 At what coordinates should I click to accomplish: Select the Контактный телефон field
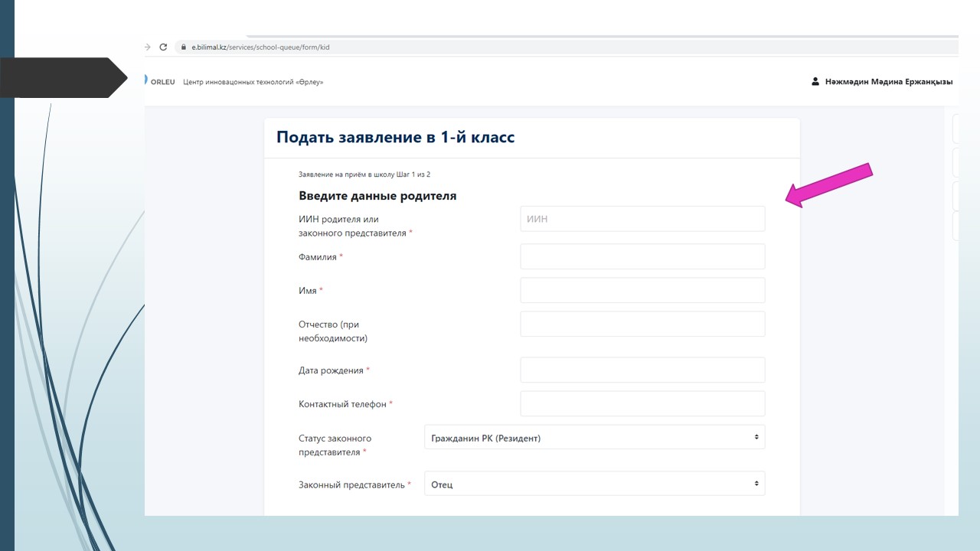(x=642, y=404)
